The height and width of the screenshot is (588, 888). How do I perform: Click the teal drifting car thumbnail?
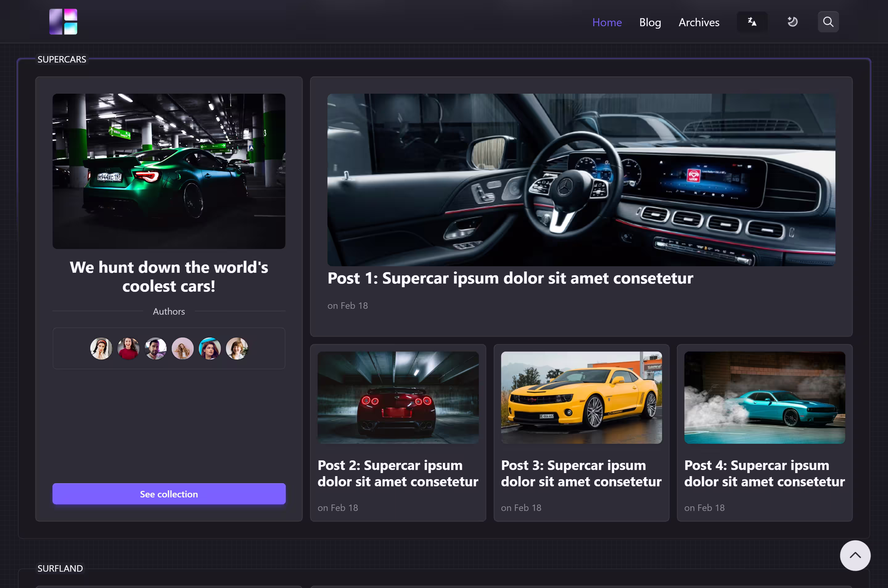click(x=764, y=398)
